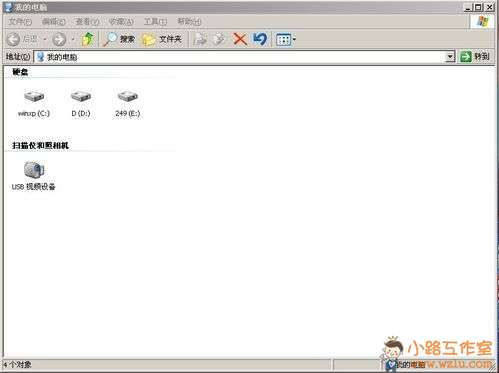Screen dimensions: 499x373
Task: Click the Move To toolbar icon
Action: pos(200,39)
